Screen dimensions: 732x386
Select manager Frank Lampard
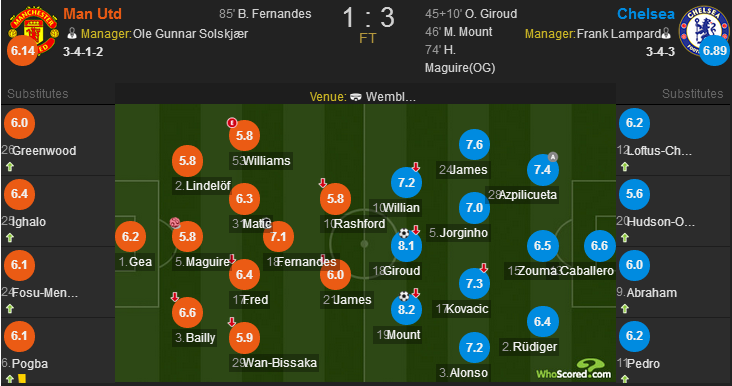pos(619,34)
